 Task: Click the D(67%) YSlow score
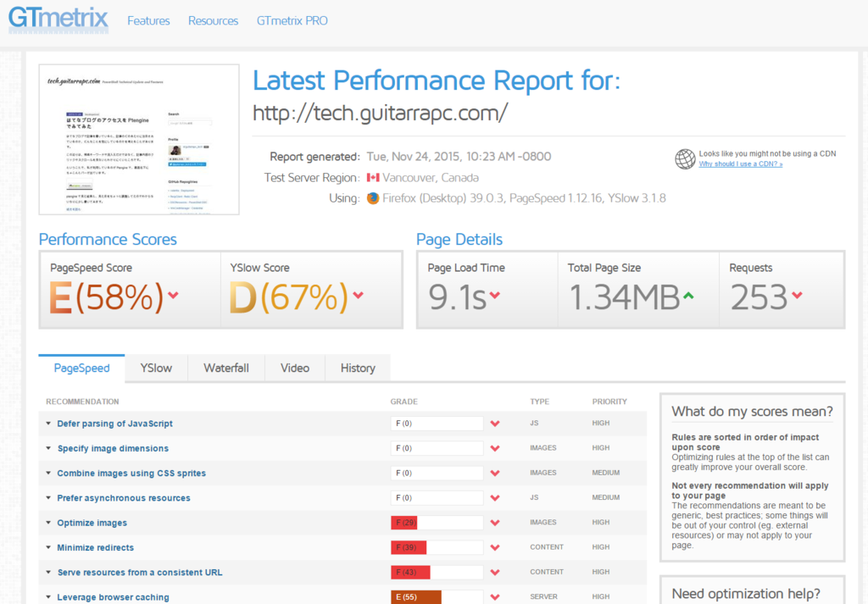point(289,297)
